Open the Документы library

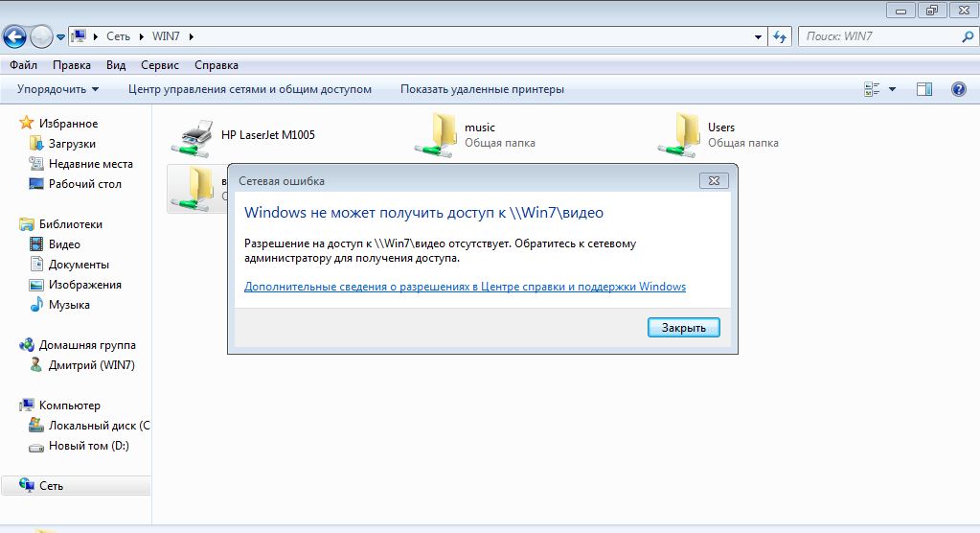pos(79,265)
